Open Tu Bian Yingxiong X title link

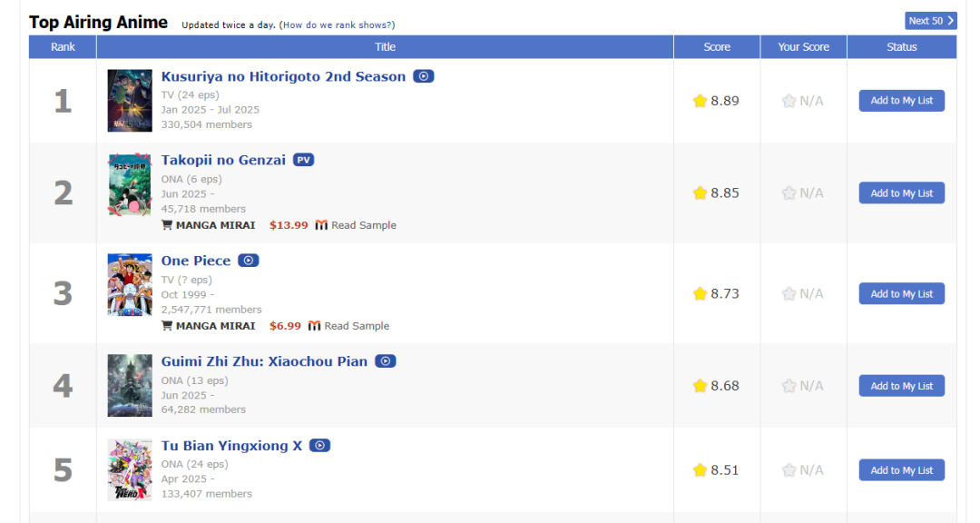pos(231,446)
